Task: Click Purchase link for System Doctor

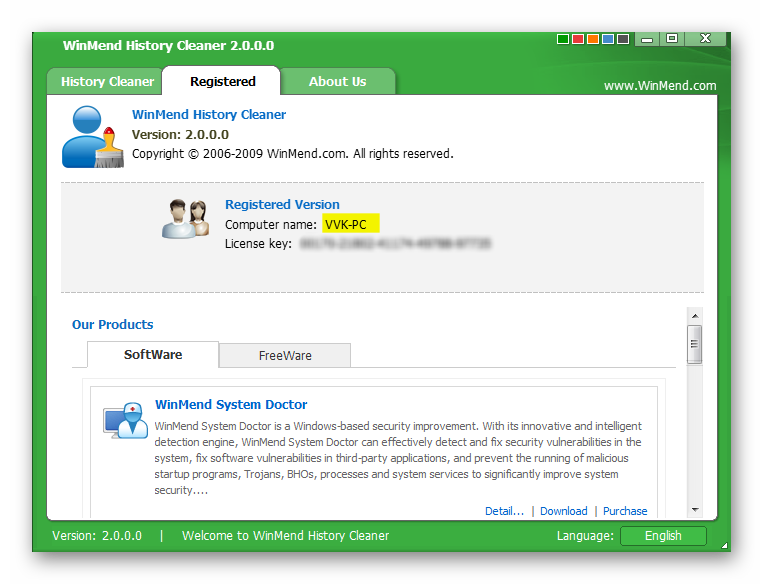Action: [625, 511]
